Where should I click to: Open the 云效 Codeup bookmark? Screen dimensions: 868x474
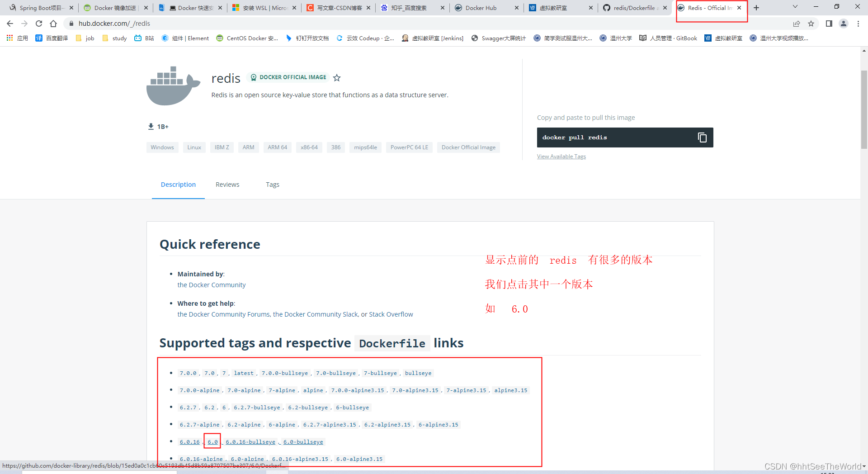tap(365, 38)
